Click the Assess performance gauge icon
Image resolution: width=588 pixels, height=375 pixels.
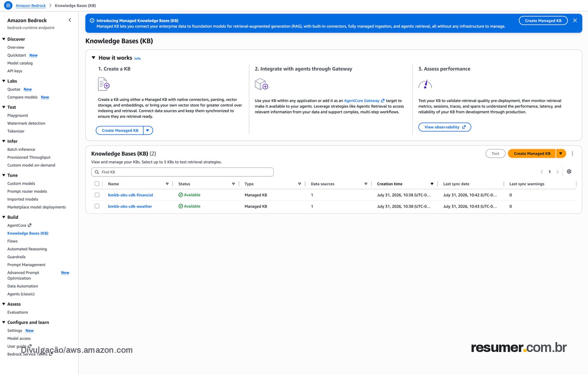[425, 84]
